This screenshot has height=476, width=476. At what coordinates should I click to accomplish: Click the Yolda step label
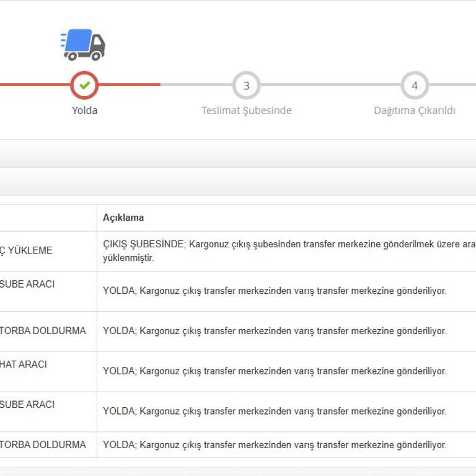(85, 110)
